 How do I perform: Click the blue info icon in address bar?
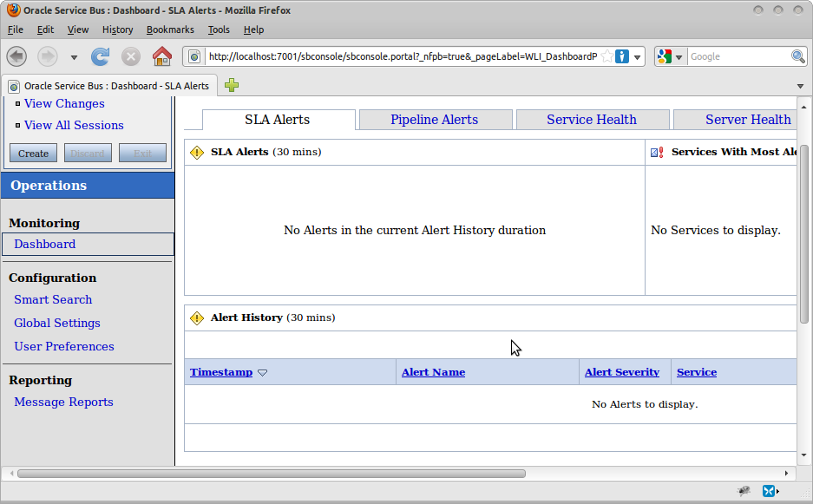(x=621, y=56)
